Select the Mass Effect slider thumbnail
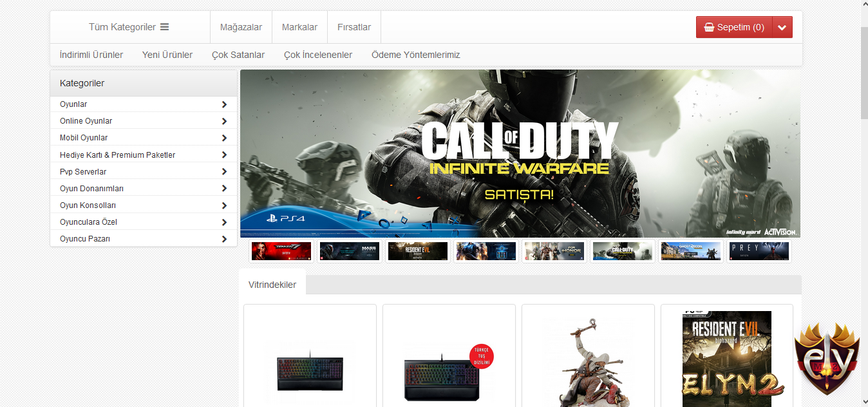The height and width of the screenshot is (407, 868). point(349,251)
